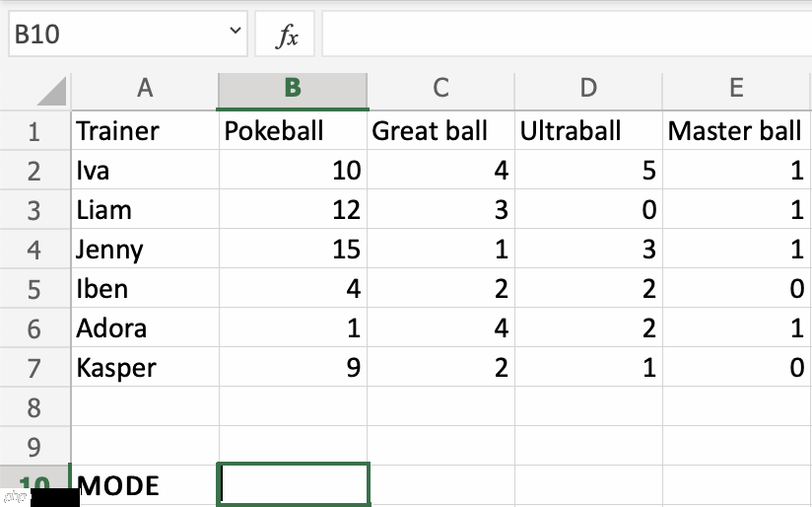
Task: Select row 1 header
Action: pos(34,130)
